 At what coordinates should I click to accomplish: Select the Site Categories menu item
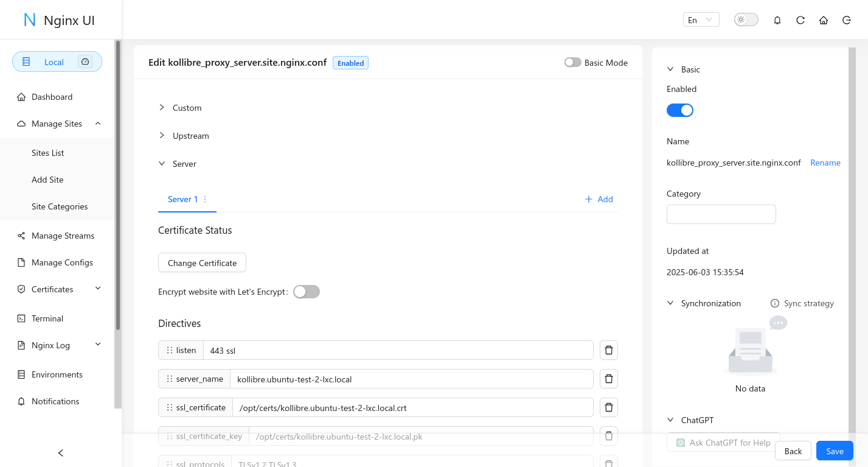(60, 206)
